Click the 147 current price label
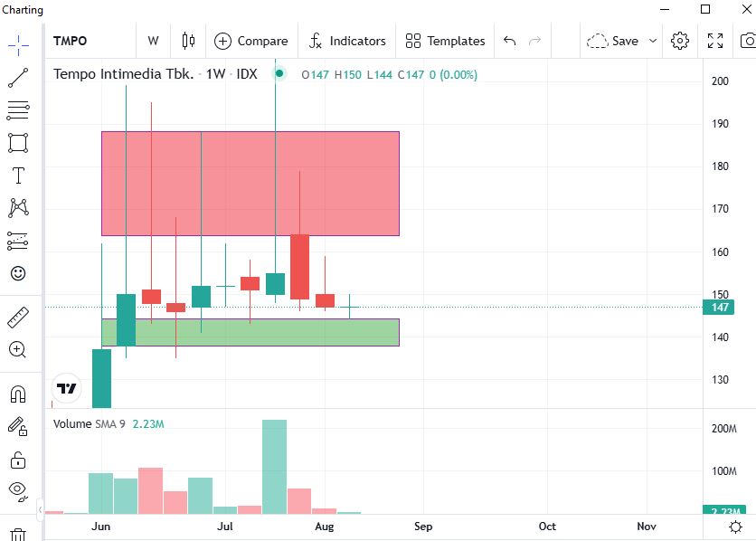 pos(719,308)
